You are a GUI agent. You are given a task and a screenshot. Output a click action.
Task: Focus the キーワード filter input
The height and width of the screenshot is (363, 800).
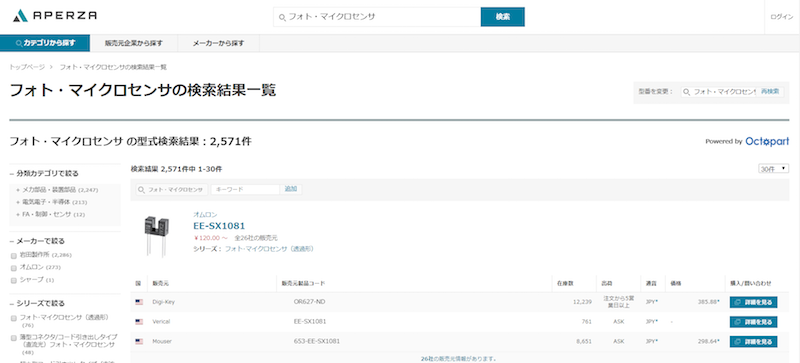click(x=245, y=189)
